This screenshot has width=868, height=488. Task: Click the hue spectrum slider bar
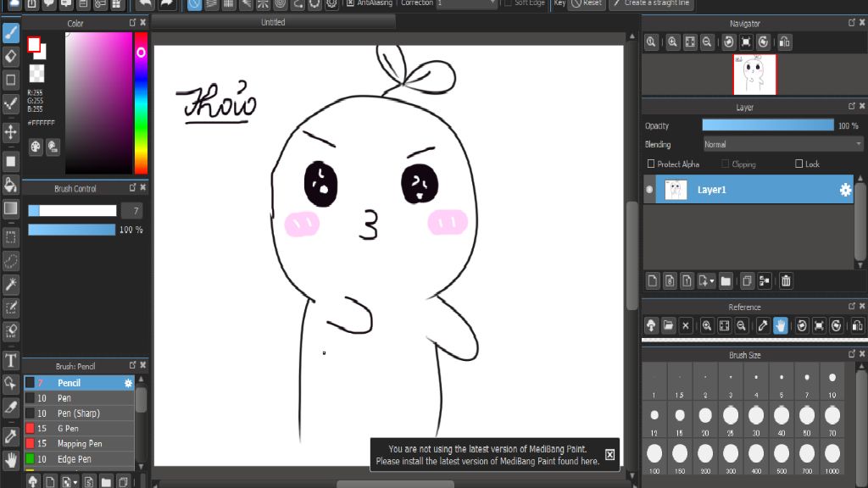tap(142, 103)
